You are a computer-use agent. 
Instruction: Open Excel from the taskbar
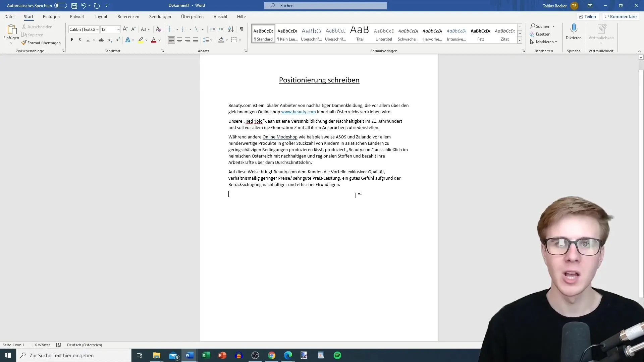pyautogui.click(x=206, y=355)
